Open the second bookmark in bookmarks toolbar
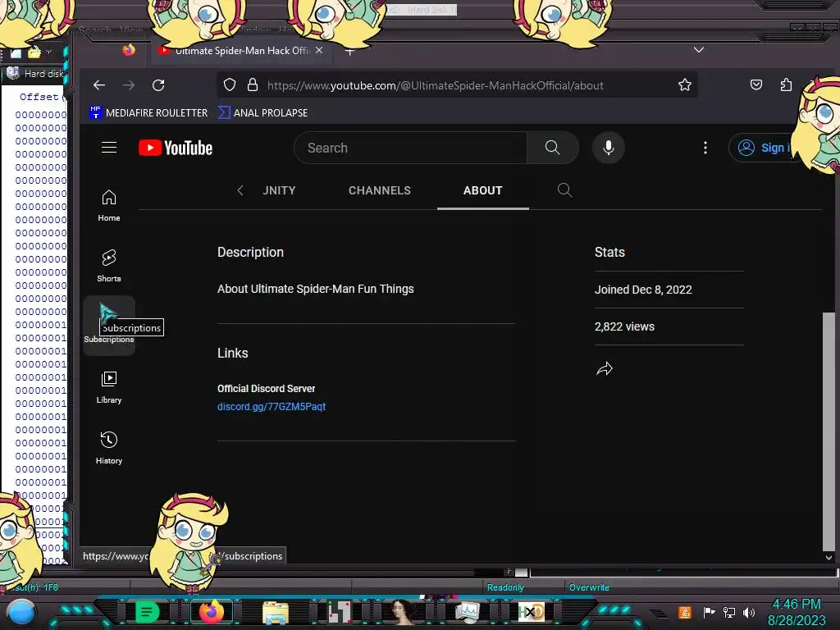 [263, 112]
